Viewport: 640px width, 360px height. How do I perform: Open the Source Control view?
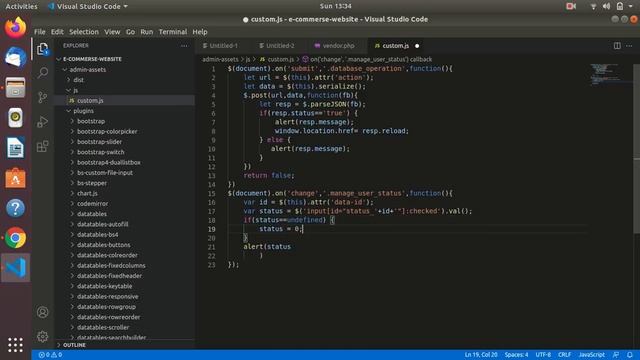tap(42, 97)
